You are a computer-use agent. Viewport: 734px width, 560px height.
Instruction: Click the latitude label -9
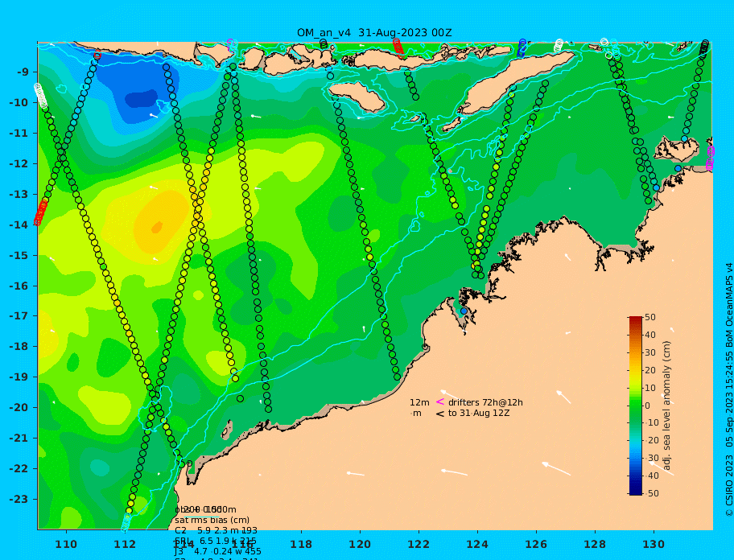[x=22, y=72]
